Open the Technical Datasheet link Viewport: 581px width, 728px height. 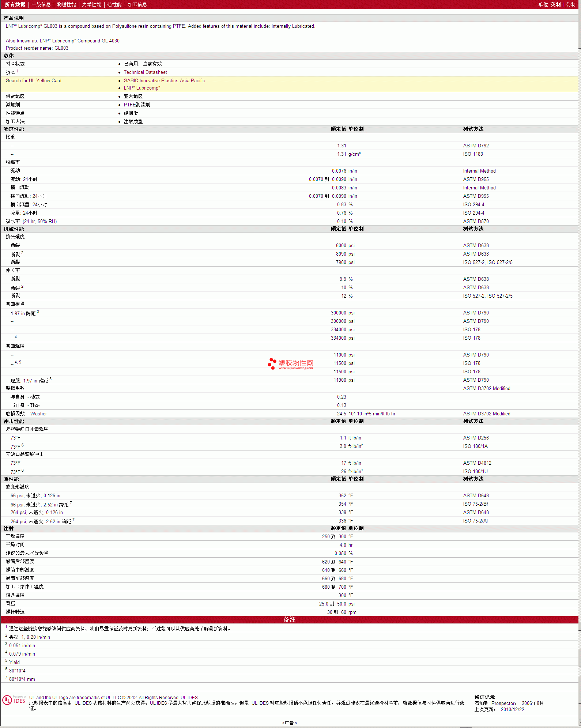pos(145,72)
